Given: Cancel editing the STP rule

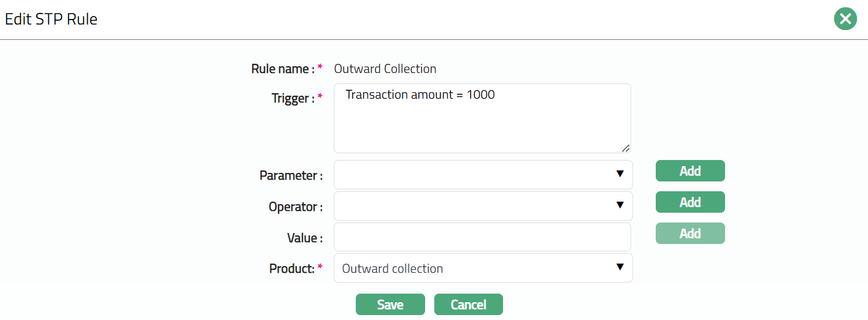Looking at the screenshot, I should 468,305.
